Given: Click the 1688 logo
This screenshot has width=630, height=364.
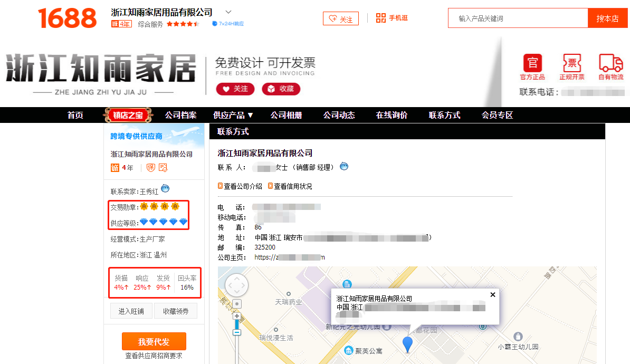Looking at the screenshot, I should click(x=67, y=18).
